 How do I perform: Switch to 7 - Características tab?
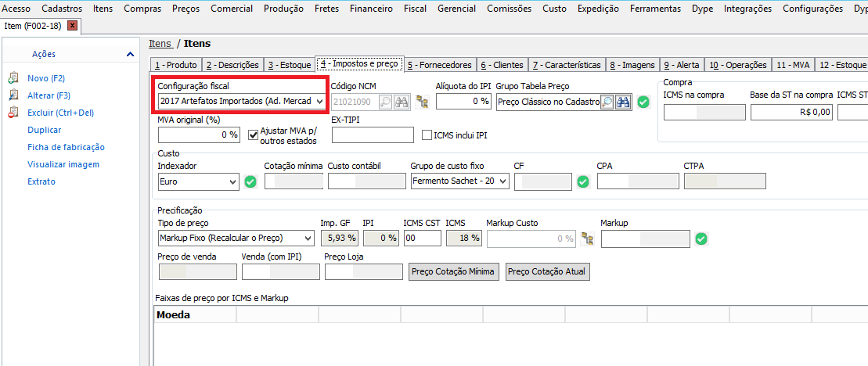(567, 65)
